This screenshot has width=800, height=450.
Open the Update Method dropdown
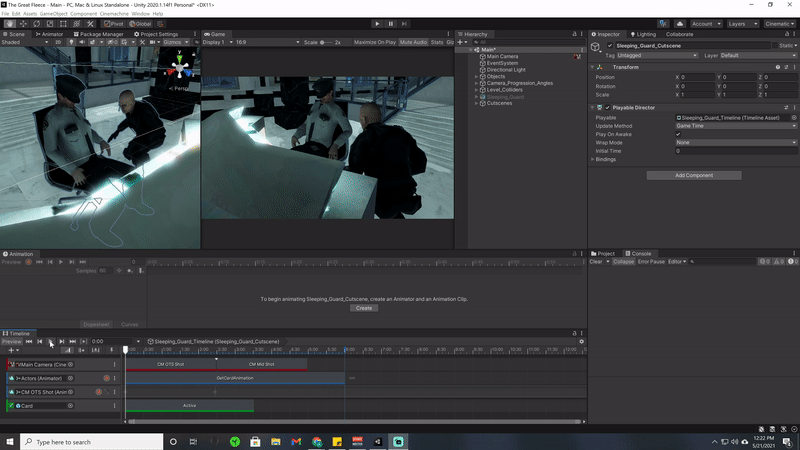pos(736,126)
